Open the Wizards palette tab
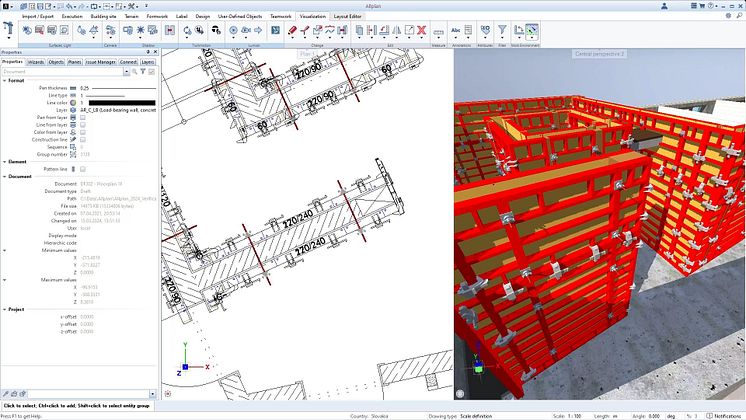The width and height of the screenshot is (746, 420). [x=36, y=62]
